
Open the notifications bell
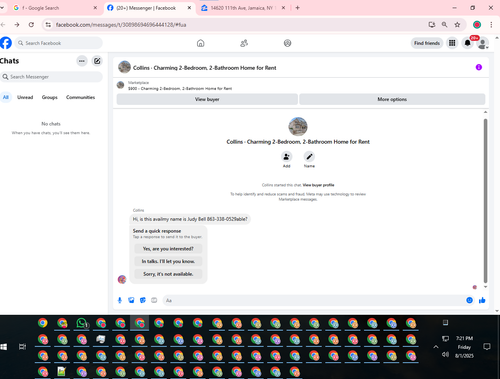pos(467,43)
